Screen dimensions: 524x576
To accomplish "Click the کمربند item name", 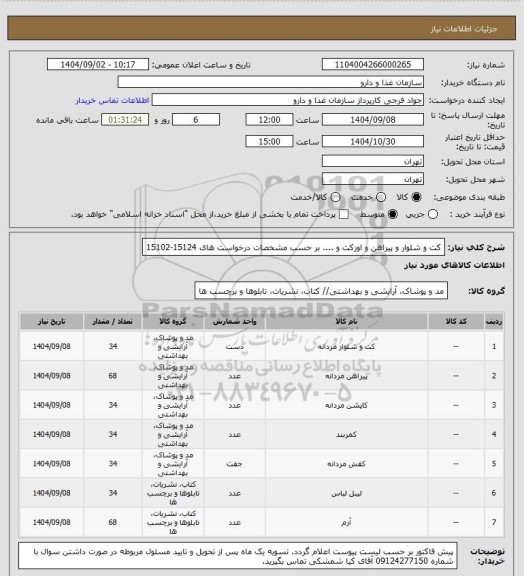I will coord(346,435).
